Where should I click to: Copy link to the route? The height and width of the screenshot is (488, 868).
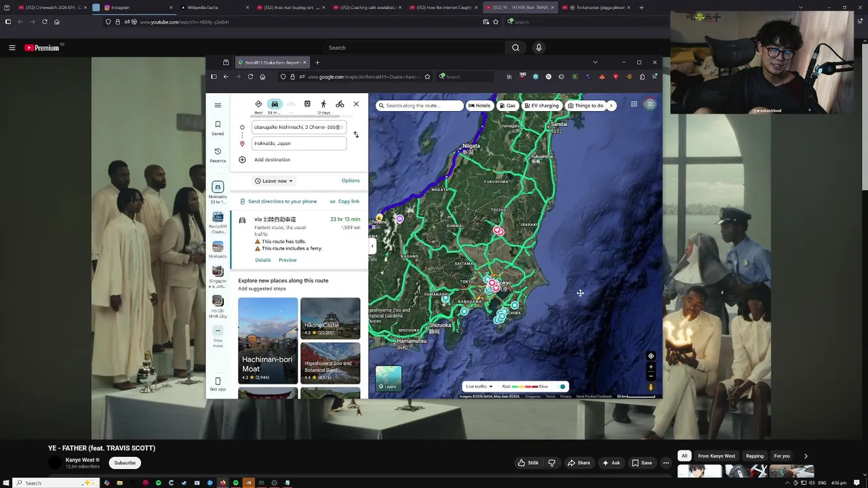coord(344,201)
